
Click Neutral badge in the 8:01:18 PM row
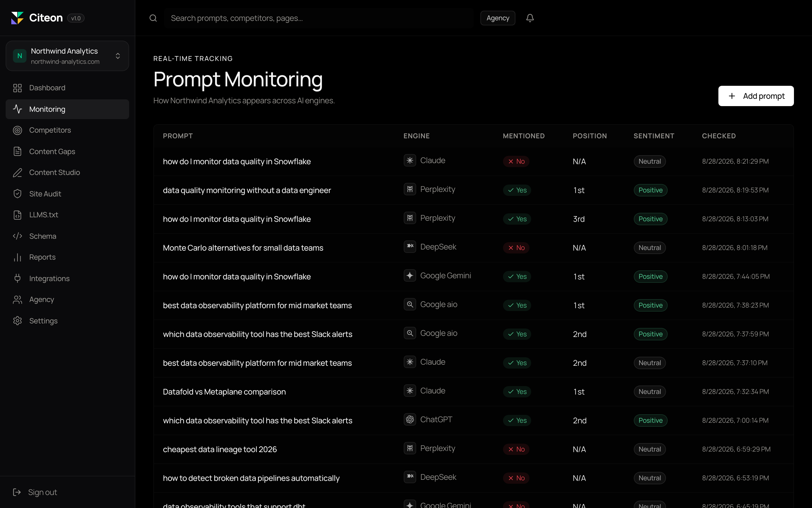(650, 248)
